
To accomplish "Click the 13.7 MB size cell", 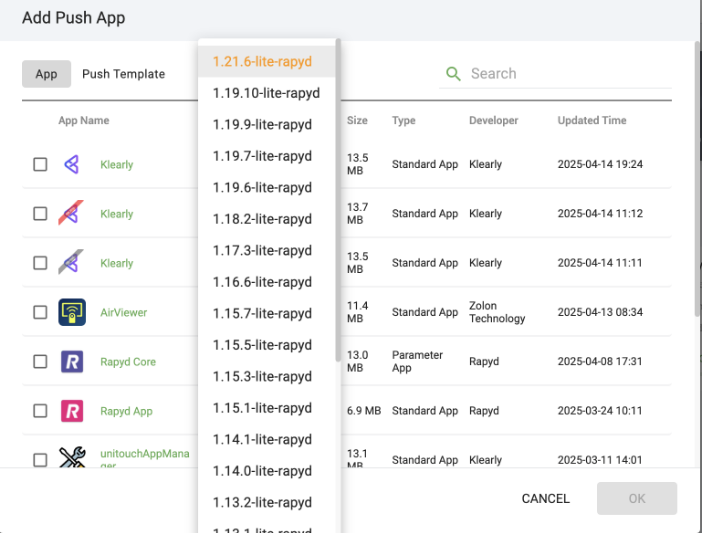I will click(x=358, y=214).
